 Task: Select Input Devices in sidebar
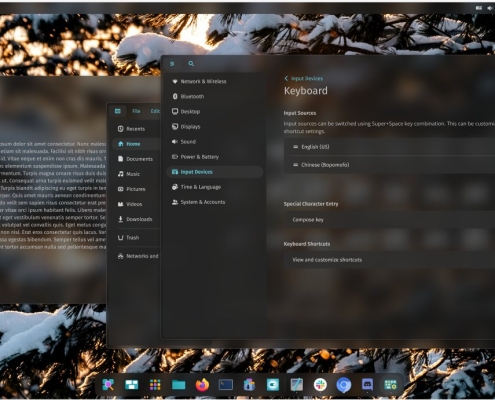click(x=214, y=172)
